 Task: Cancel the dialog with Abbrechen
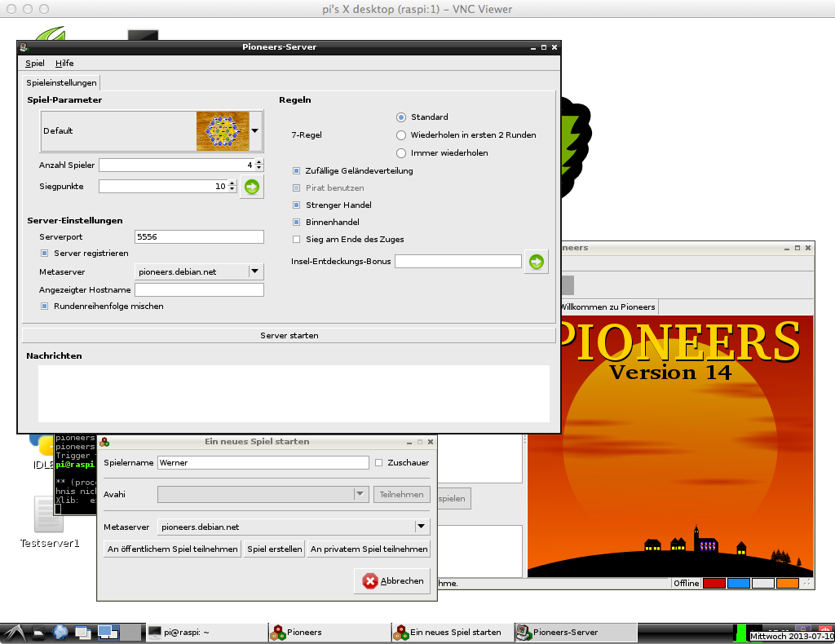pyautogui.click(x=392, y=581)
